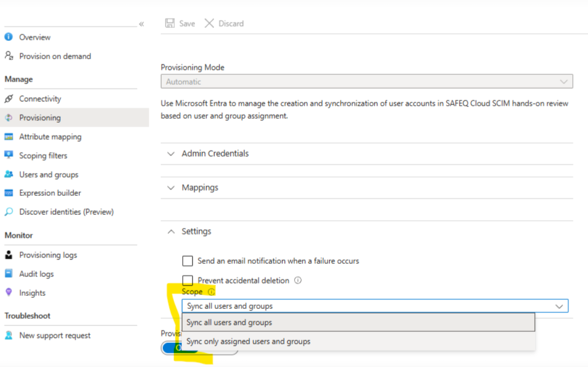Viewport: 588px width, 367px height.
Task: Expand the Admin Credentials section
Action: click(171, 153)
